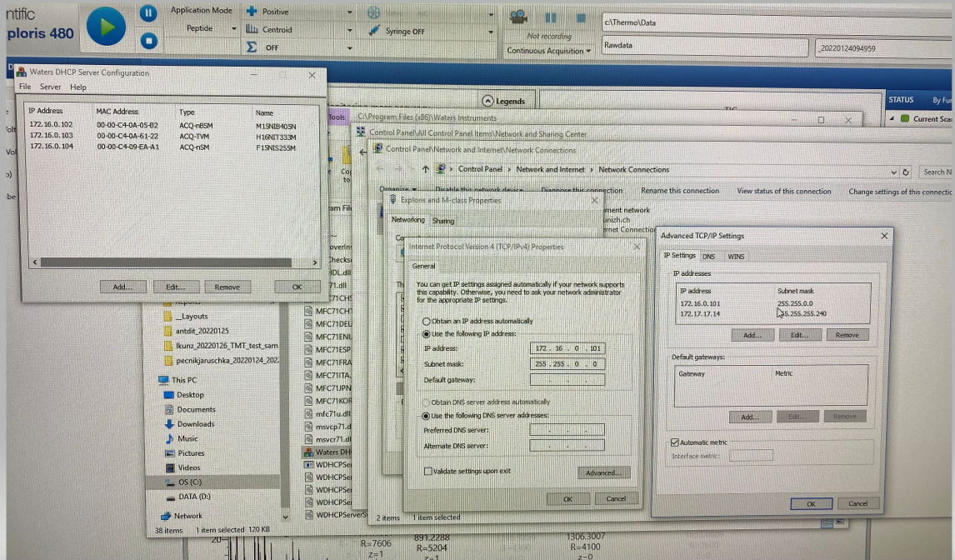Open the Application Mode Peptide dropdown
This screenshot has height=560, width=955.
coord(233,28)
